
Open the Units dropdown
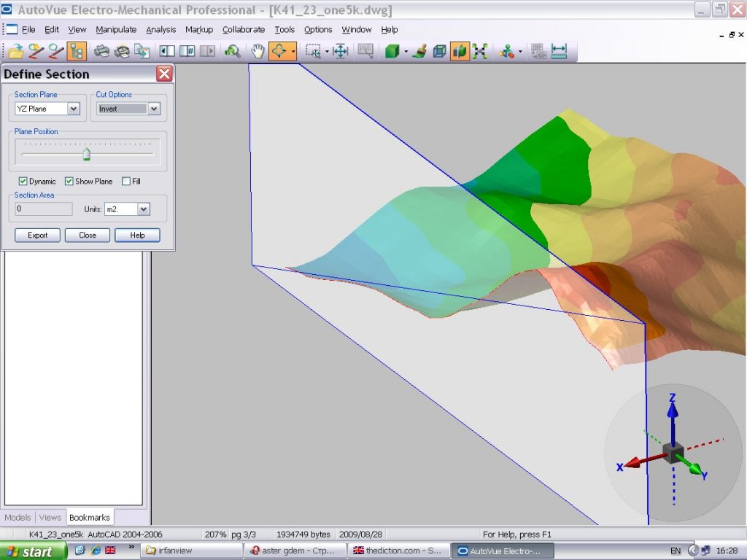pos(143,209)
